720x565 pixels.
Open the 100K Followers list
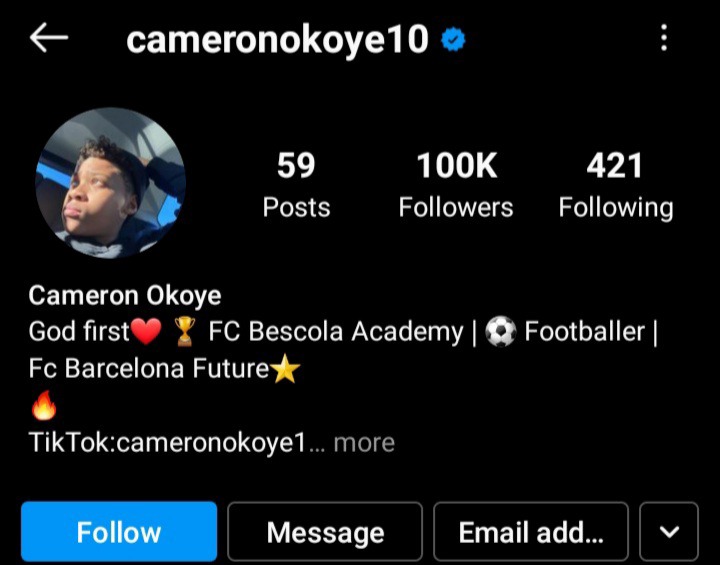[456, 185]
